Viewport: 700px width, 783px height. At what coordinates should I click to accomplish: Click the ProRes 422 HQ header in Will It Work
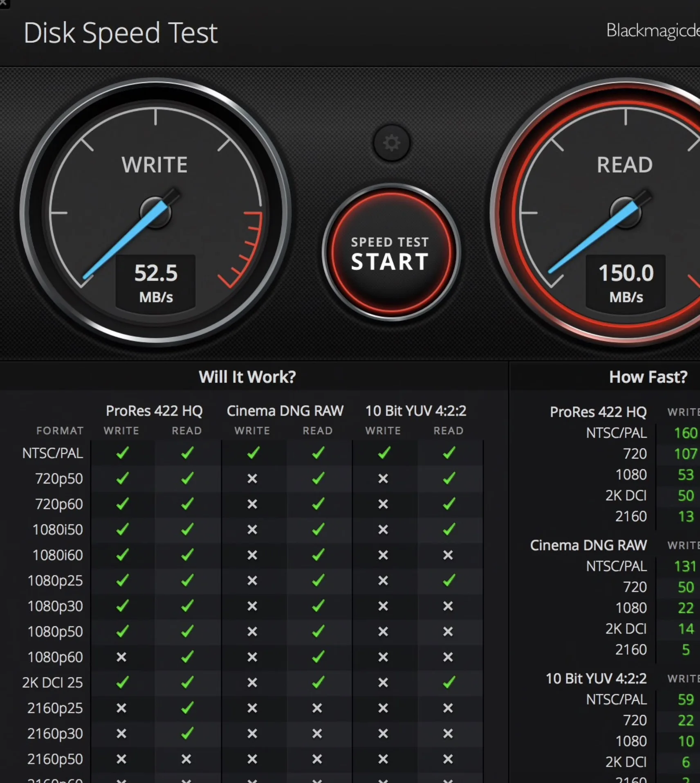[x=154, y=411]
